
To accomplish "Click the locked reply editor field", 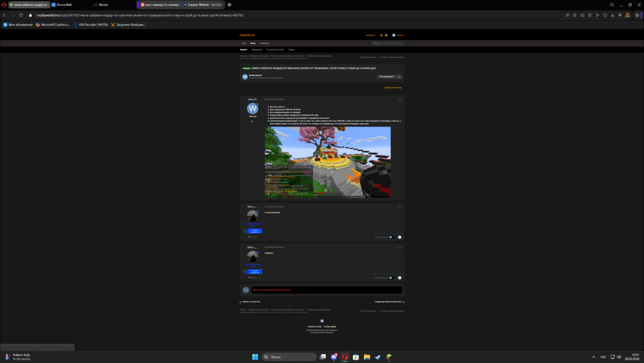I will (x=327, y=290).
